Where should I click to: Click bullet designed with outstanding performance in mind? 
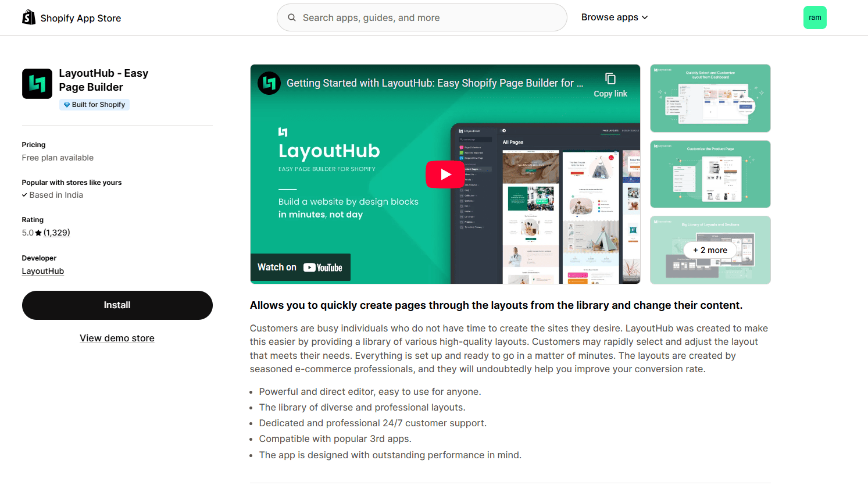coord(390,455)
